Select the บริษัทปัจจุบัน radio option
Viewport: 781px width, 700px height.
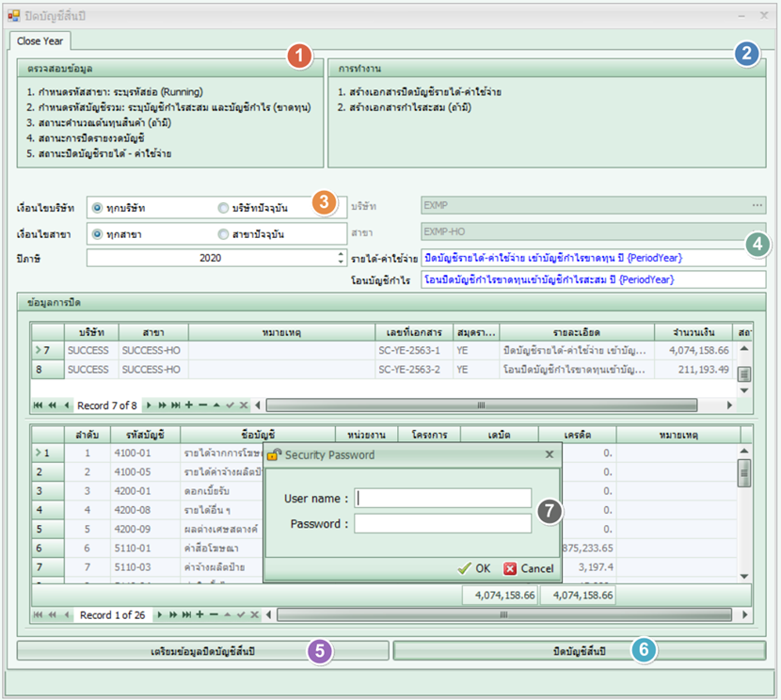(x=223, y=207)
